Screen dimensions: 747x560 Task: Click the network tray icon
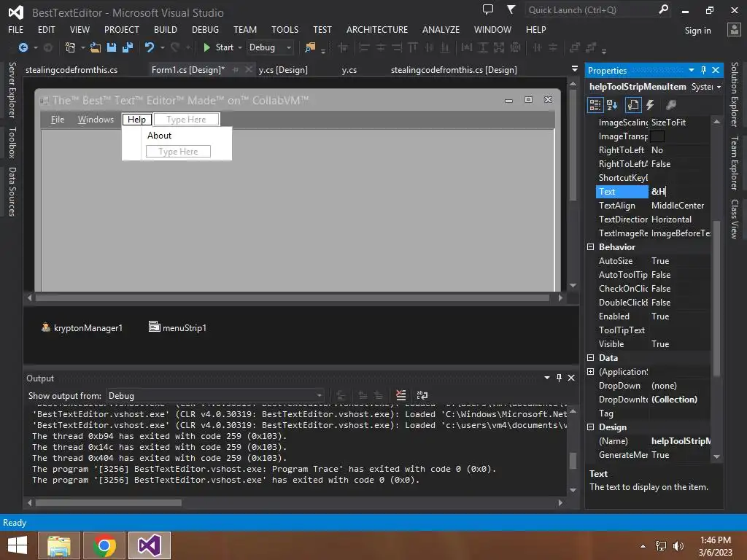coord(661,546)
